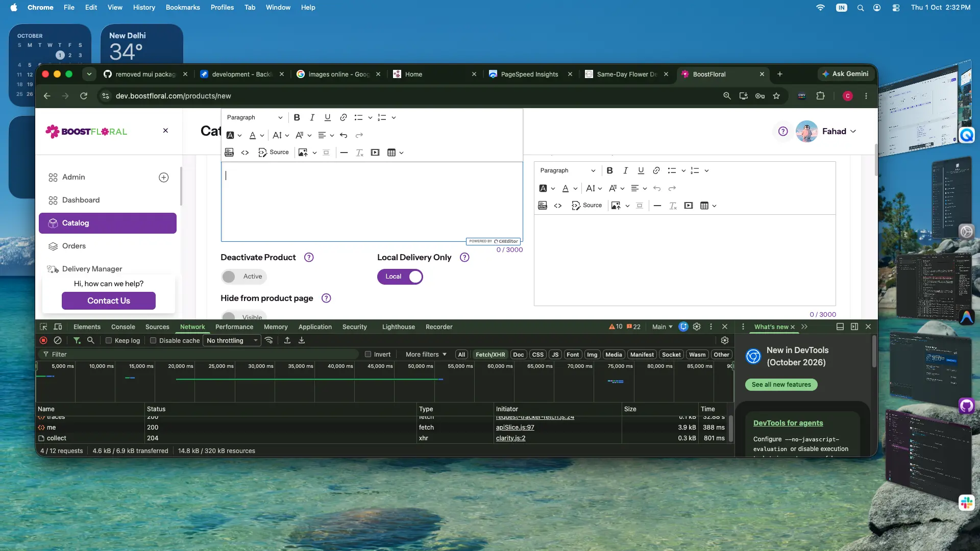
Task: Click insert media icon in right editor
Action: (689, 206)
